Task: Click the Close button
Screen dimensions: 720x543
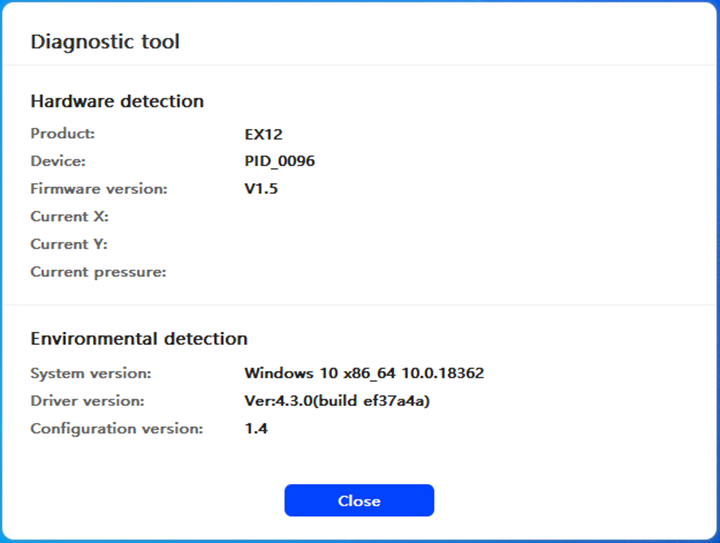Action: [359, 501]
